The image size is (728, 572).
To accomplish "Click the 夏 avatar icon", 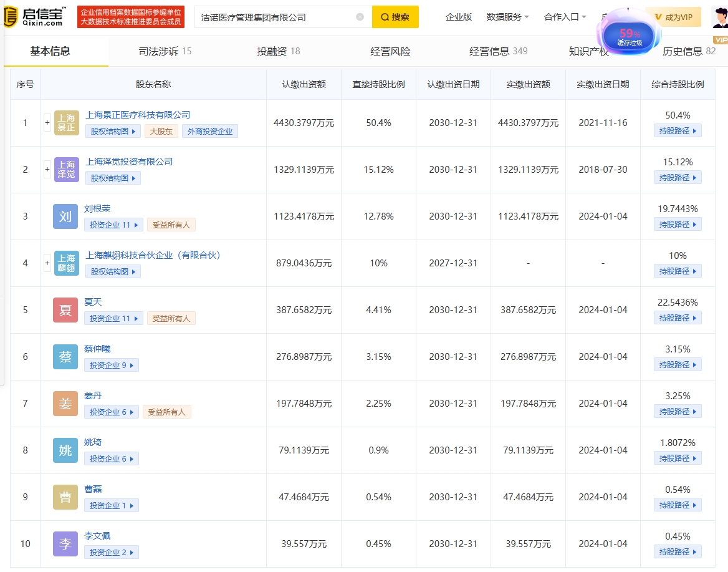I will (65, 310).
